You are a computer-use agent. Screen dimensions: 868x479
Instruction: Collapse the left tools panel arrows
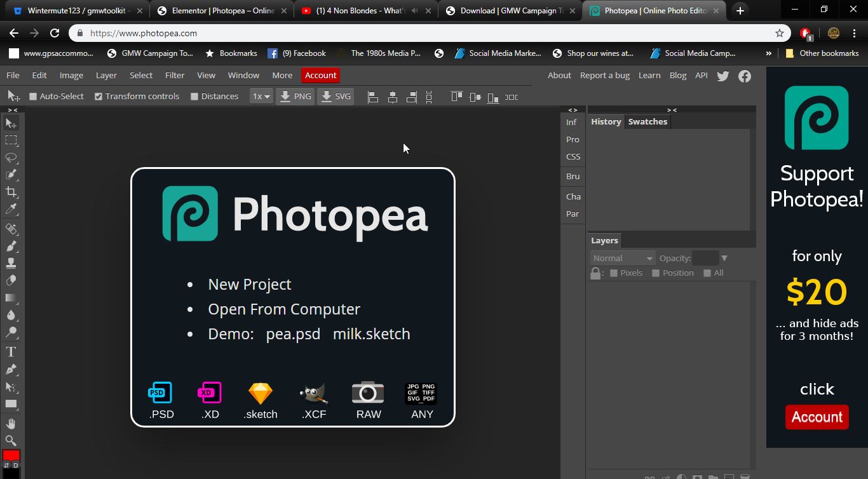coord(12,110)
